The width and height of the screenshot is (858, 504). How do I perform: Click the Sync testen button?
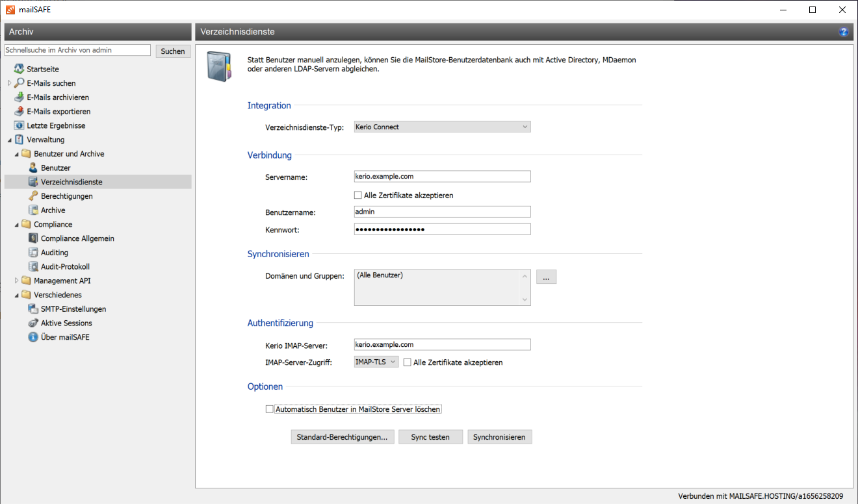tap(430, 437)
